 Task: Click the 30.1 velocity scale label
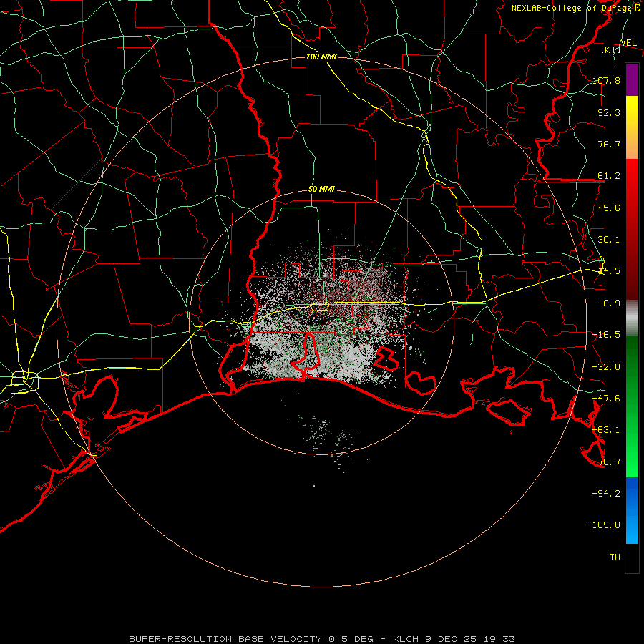tap(609, 239)
